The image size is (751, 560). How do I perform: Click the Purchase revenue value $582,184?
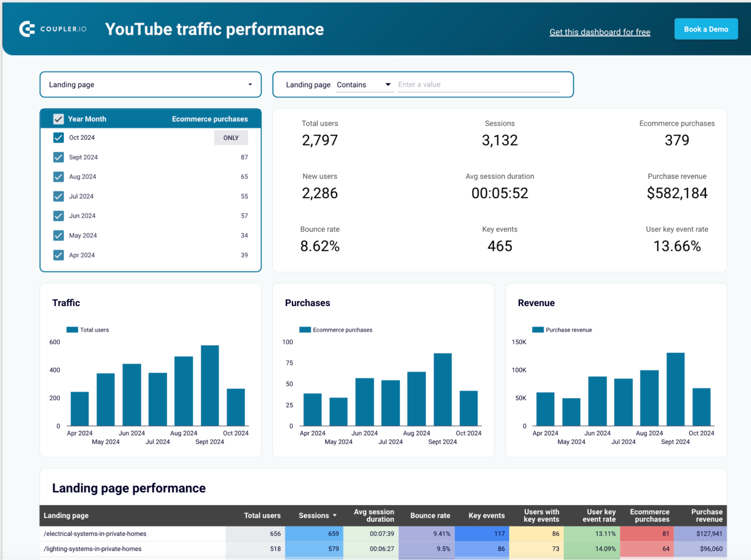(x=677, y=193)
